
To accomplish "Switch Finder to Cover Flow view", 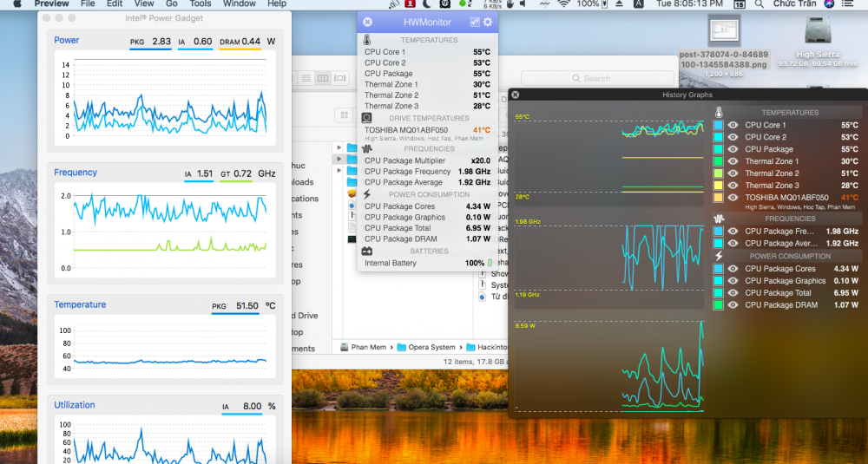I will pos(340,79).
